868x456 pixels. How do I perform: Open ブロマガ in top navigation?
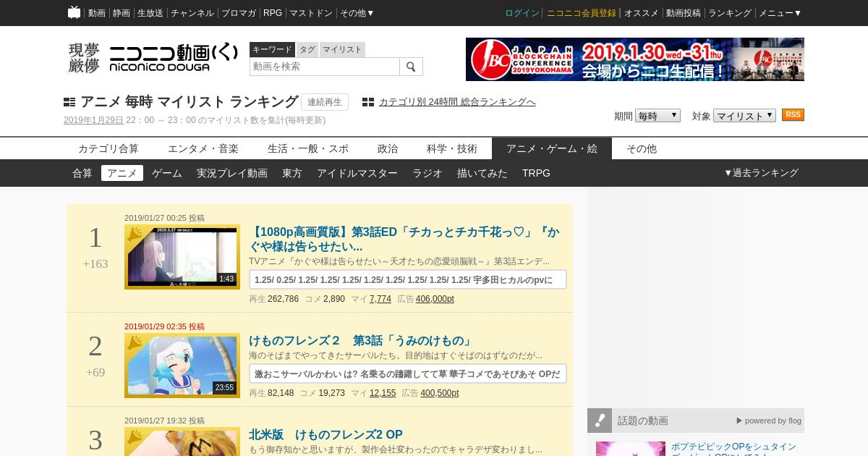tap(239, 13)
